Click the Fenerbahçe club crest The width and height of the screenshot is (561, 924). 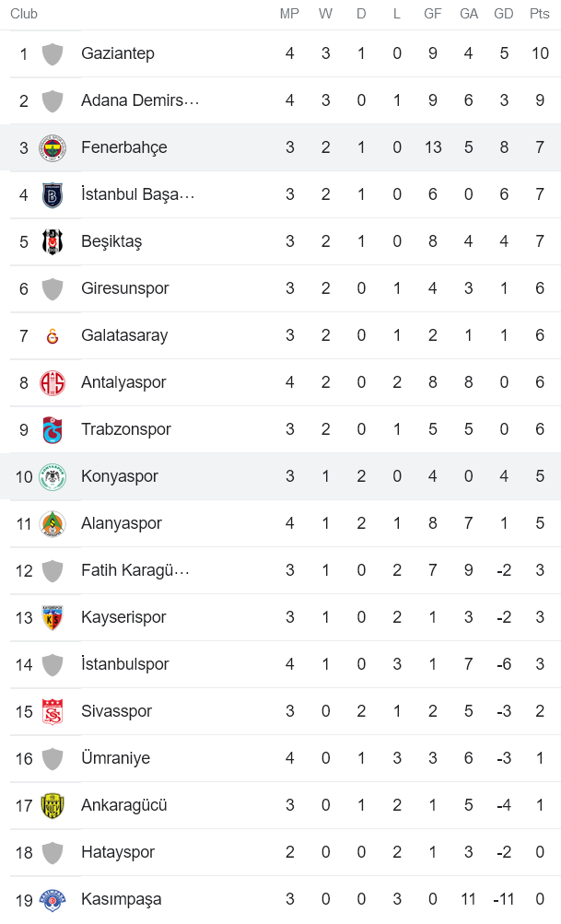pyautogui.click(x=53, y=146)
